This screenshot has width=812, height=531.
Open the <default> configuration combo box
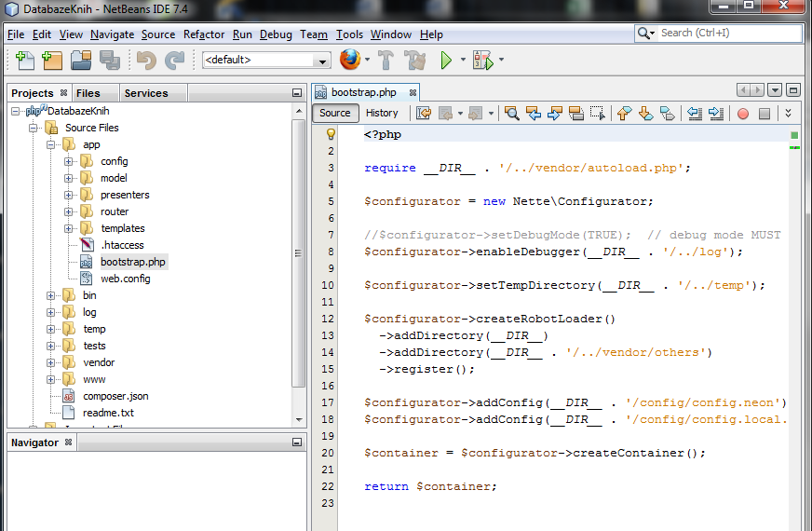(266, 61)
